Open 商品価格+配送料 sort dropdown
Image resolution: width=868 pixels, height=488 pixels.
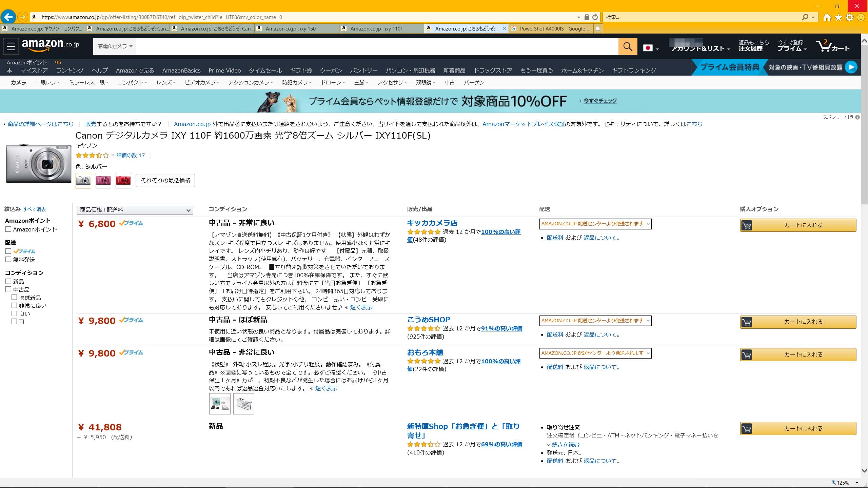coord(135,210)
